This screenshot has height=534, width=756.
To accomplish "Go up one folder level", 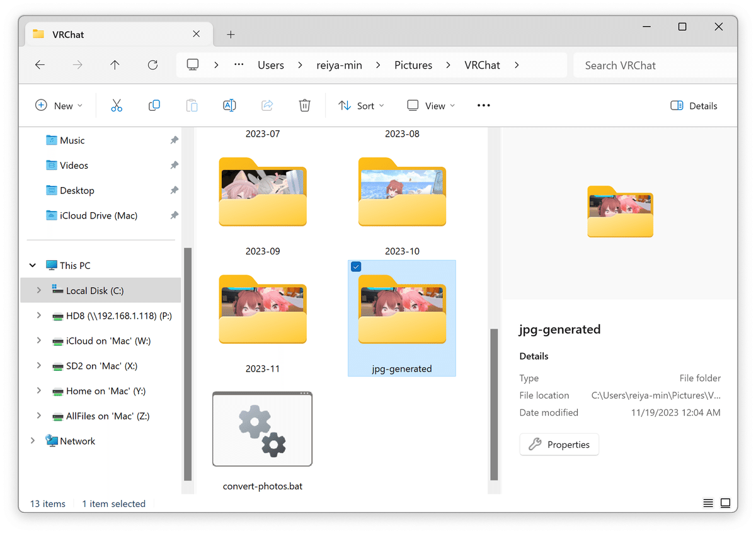I will coord(115,65).
